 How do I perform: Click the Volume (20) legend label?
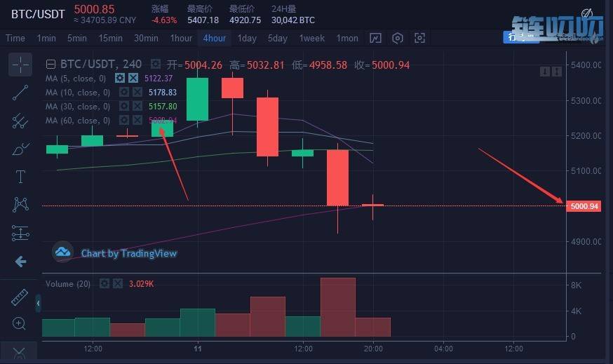pos(68,284)
